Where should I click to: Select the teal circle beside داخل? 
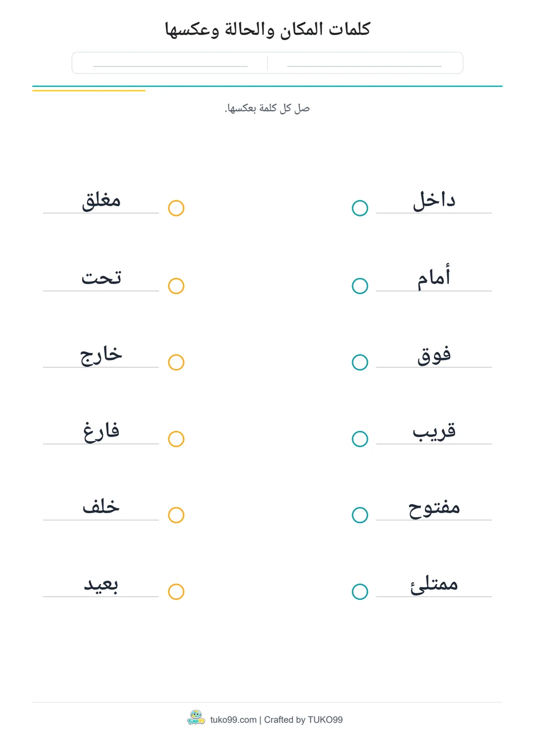[x=360, y=208]
